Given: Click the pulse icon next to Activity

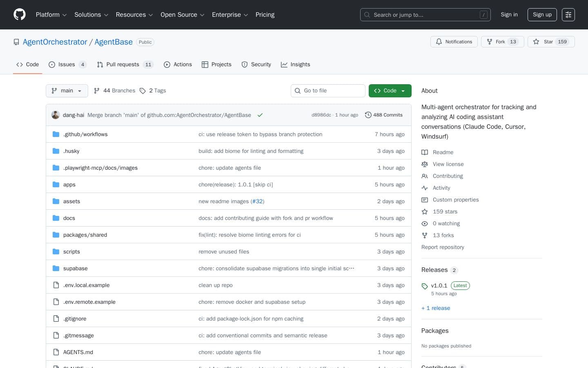Looking at the screenshot, I should point(425,188).
